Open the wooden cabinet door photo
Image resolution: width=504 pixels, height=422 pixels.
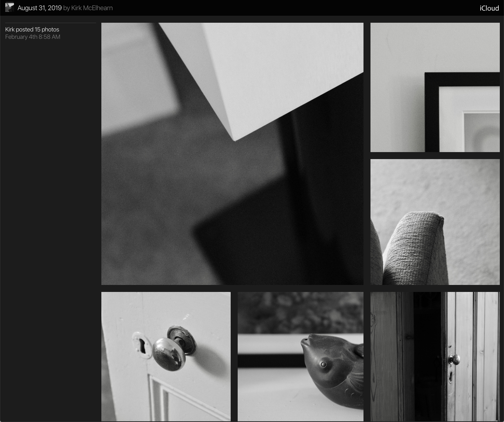coord(435,357)
